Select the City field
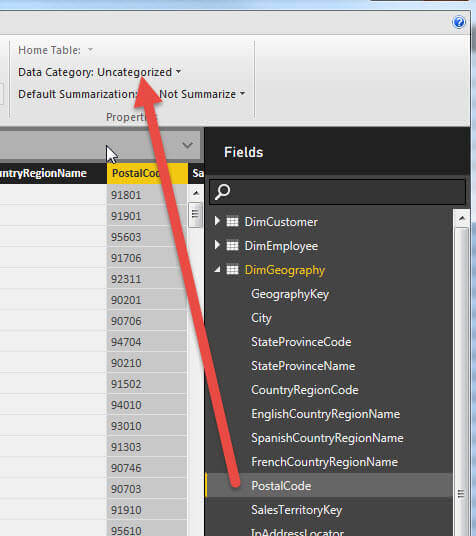 (x=261, y=318)
